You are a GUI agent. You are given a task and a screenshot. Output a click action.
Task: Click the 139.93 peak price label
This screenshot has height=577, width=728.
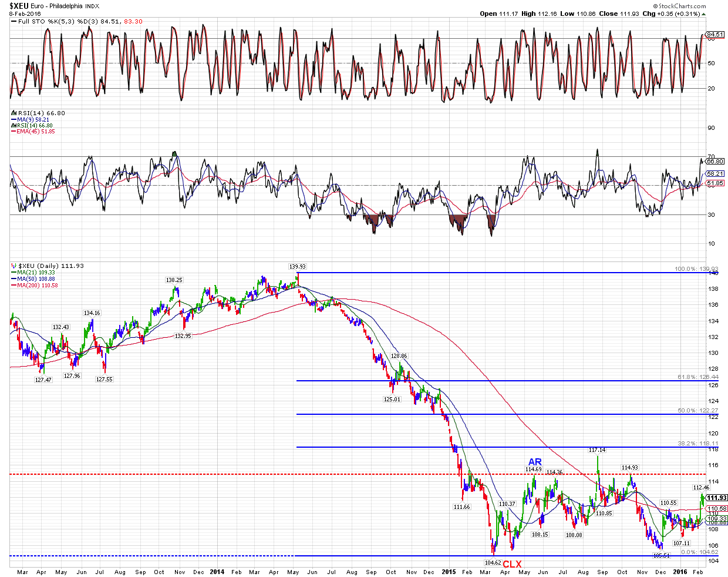298,266
